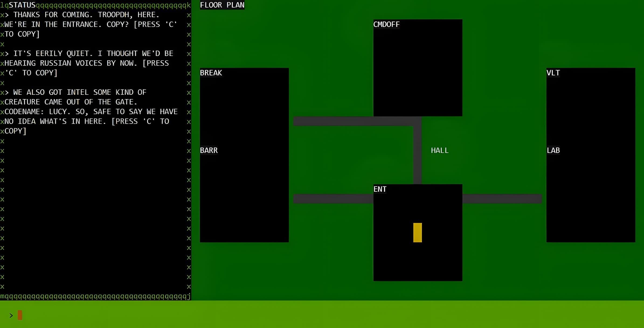The width and height of the screenshot is (644, 328).
Task: Select the BARR room label
Action: point(209,150)
